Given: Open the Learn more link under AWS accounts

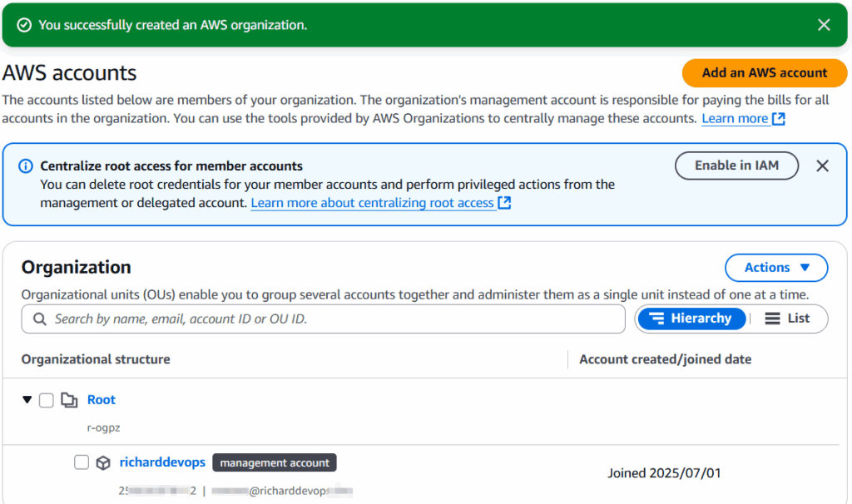Looking at the screenshot, I should [743, 118].
